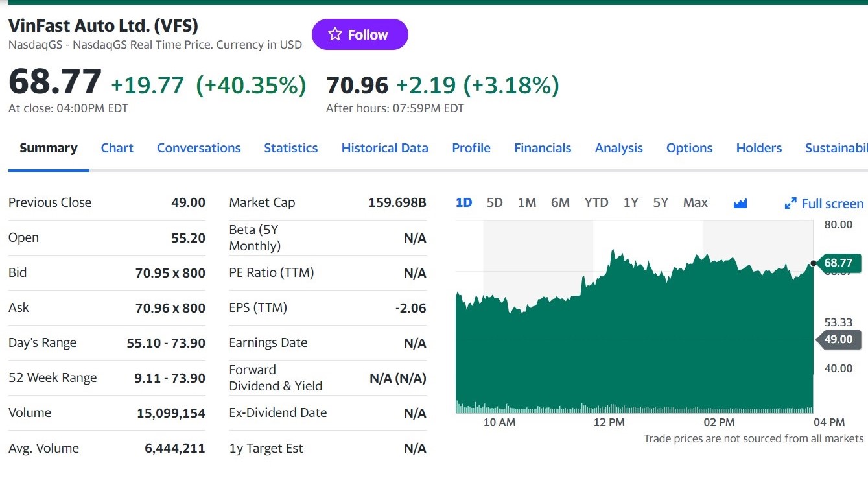Click the Volume value 15,099,154
The width and height of the screenshot is (868, 489).
(171, 413)
